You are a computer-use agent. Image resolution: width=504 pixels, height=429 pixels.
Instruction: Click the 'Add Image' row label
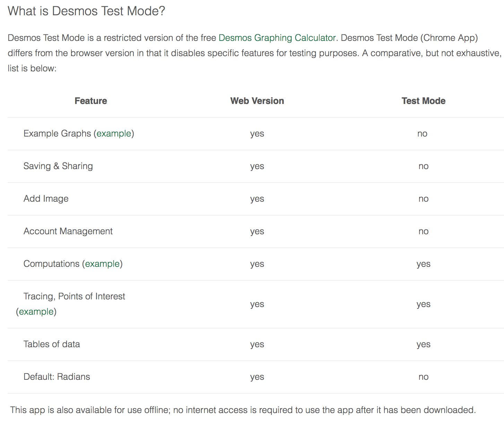[x=46, y=199]
